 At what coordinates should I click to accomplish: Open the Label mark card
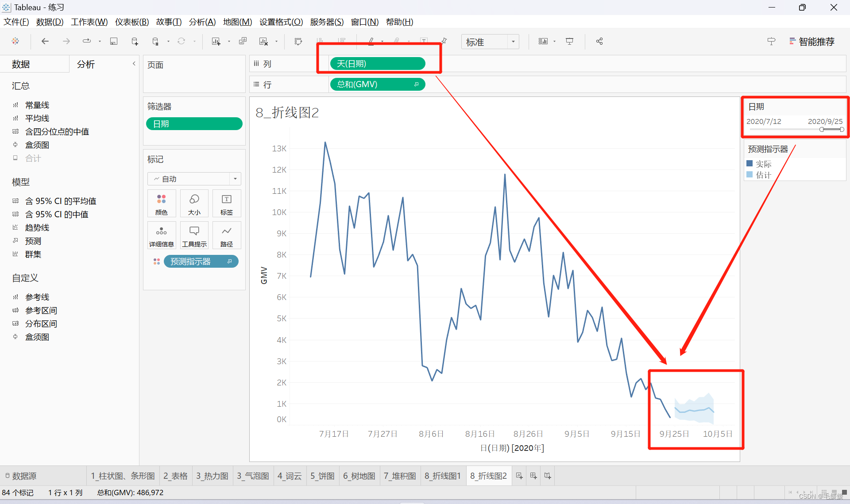tap(227, 204)
